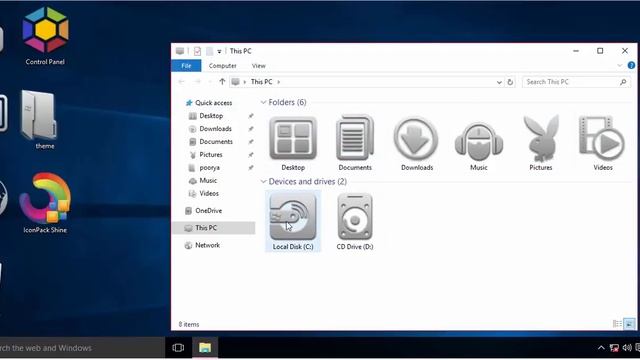Open address bar history dropdown
The image size is (640, 360).
tap(499, 82)
